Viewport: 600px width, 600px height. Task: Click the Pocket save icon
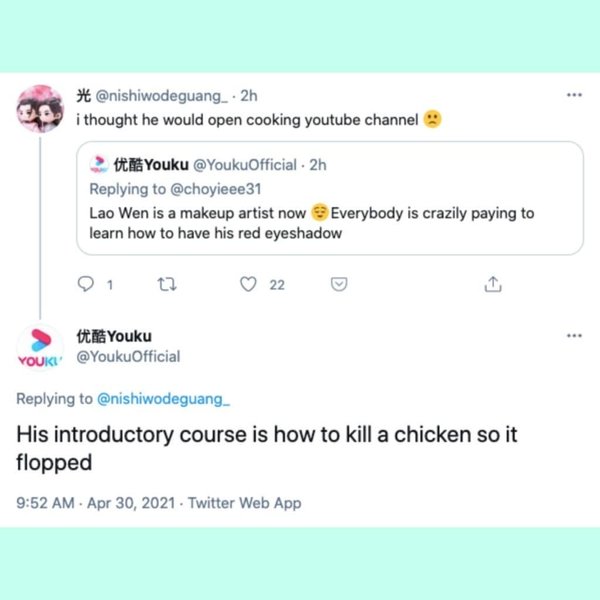pos(339,285)
